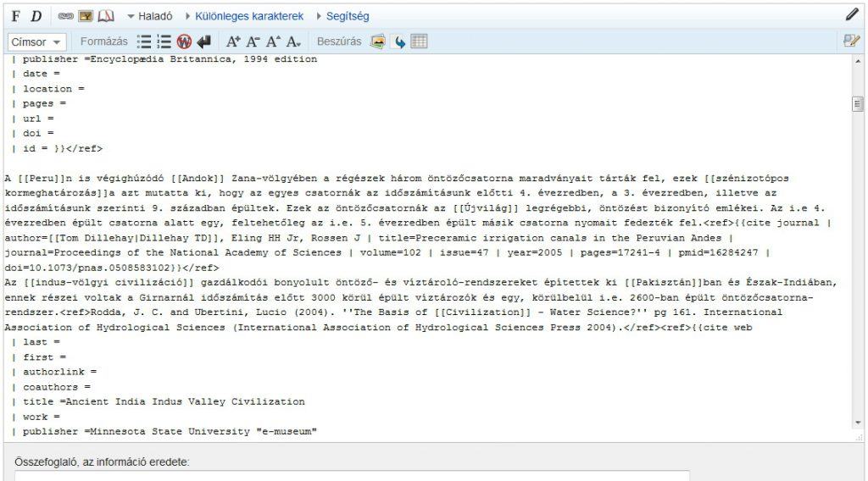The width and height of the screenshot is (868, 481).
Task: Make text big with A+ icon
Action: (232, 41)
